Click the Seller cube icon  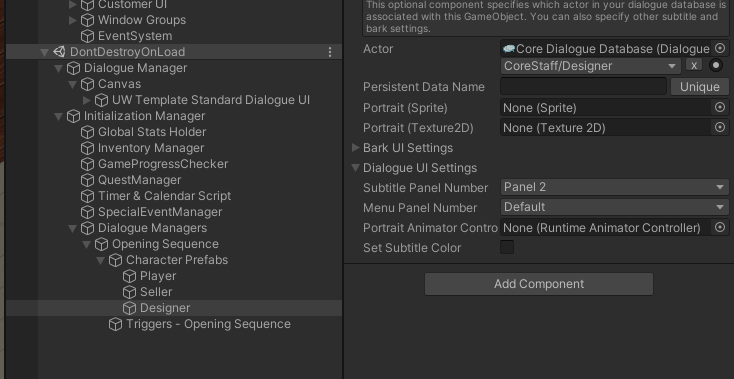point(129,292)
